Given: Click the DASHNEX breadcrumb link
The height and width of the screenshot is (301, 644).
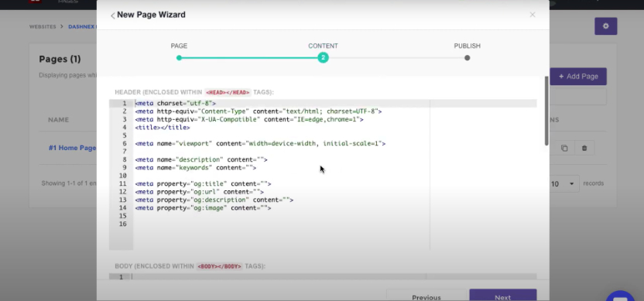Looking at the screenshot, I should coord(82,26).
